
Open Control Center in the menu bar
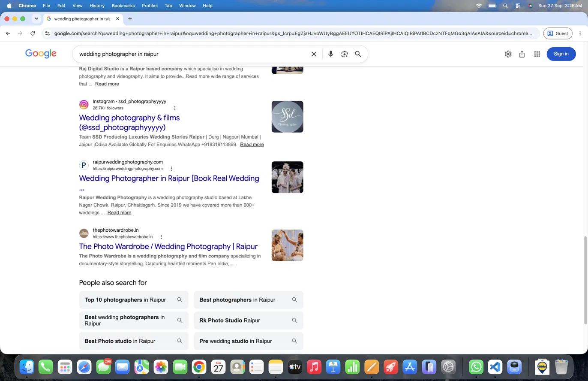[x=518, y=6]
